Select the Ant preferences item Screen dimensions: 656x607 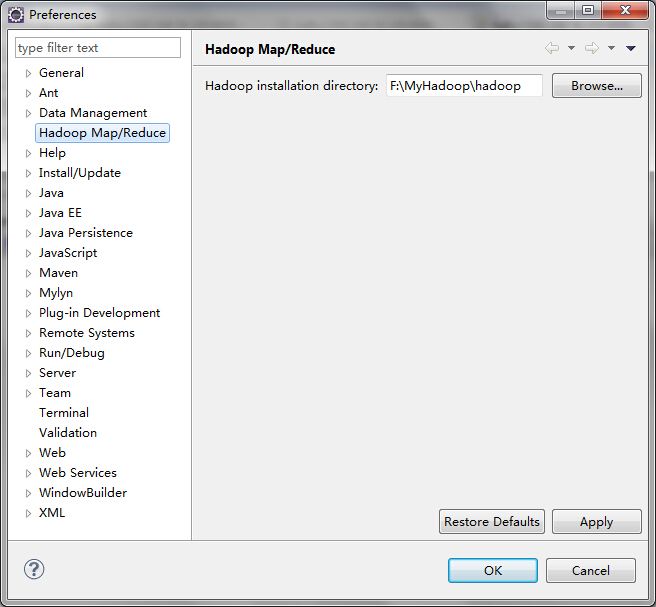49,93
